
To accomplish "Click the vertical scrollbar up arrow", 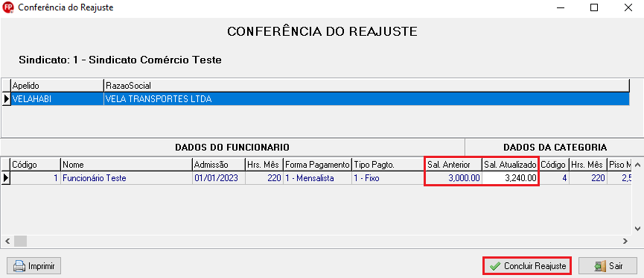I will 637,165.
